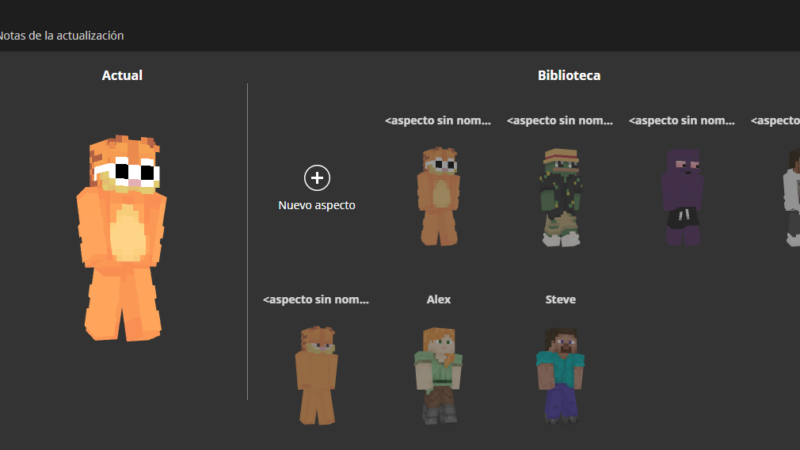Choose the green frog skin with hat
Viewport: 800px width, 450px height.
[x=560, y=197]
